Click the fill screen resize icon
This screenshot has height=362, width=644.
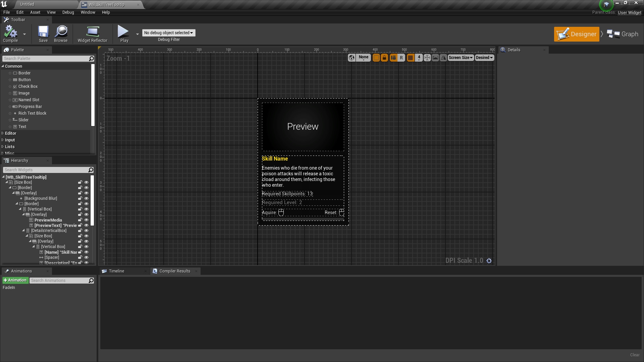click(427, 57)
